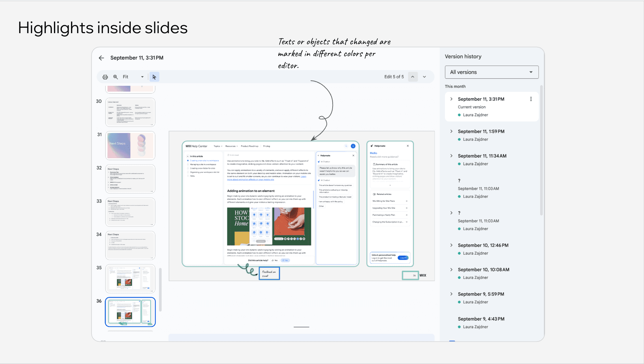644x364 pixels.
Task: Go to next edit with down chevron
Action: pos(424,77)
